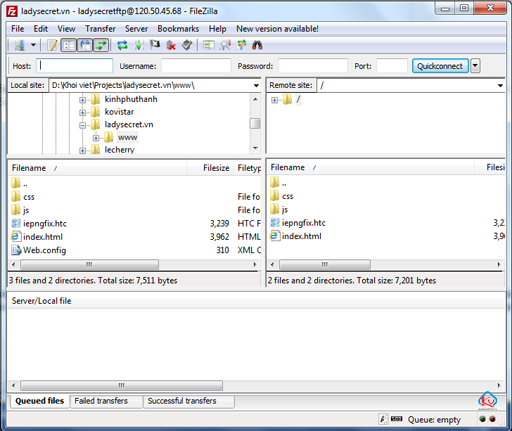Select local Web.config file

point(44,250)
